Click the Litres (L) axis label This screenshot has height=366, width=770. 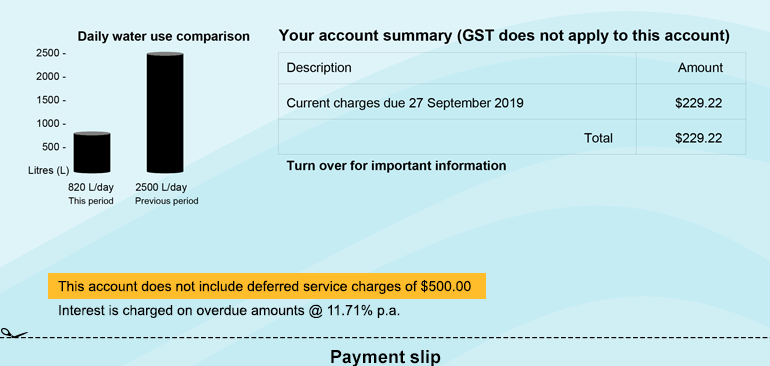click(x=49, y=171)
